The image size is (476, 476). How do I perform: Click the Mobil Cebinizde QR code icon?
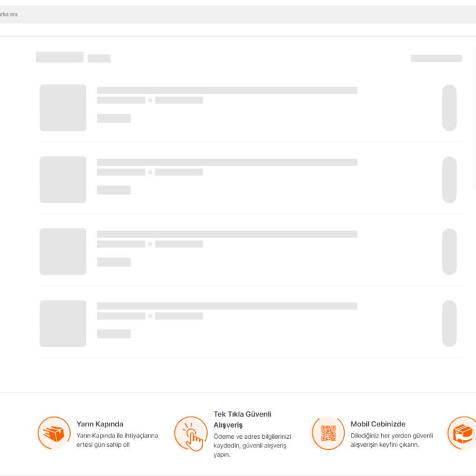[328, 433]
